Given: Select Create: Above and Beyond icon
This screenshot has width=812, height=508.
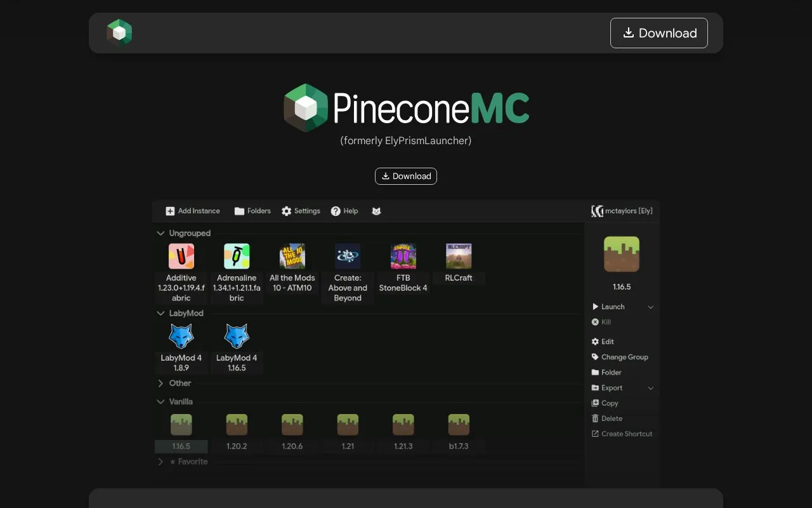Looking at the screenshot, I should click(x=348, y=257).
